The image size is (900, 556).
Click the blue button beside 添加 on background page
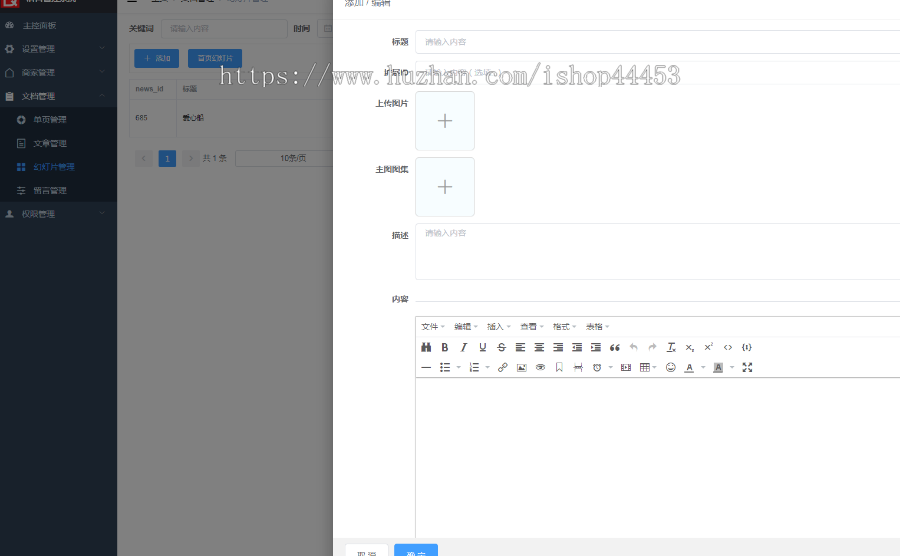click(x=215, y=59)
